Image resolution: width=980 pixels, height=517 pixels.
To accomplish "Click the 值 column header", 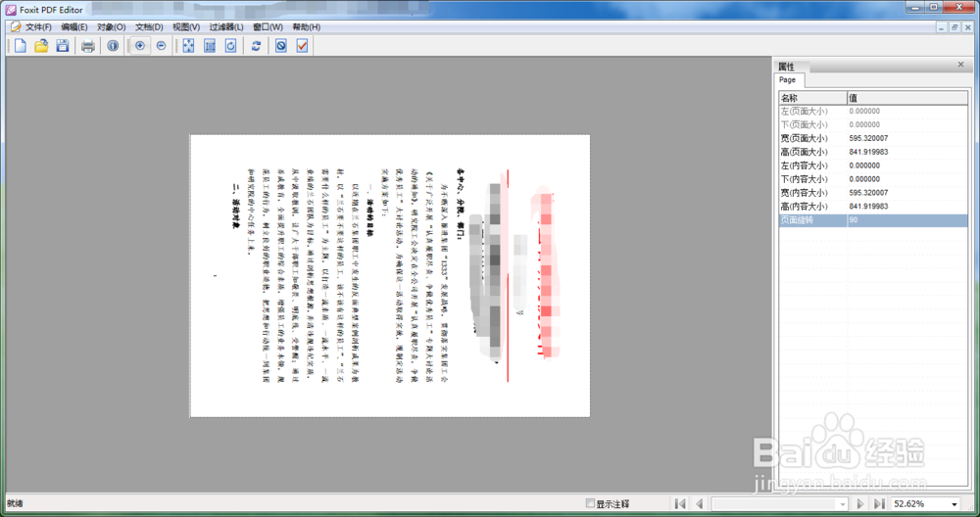I will (x=906, y=98).
